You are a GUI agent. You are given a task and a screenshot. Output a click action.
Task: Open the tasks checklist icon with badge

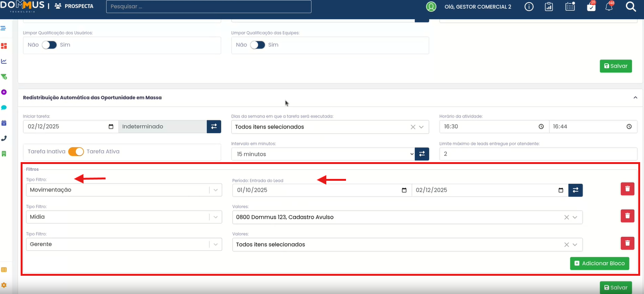click(591, 7)
